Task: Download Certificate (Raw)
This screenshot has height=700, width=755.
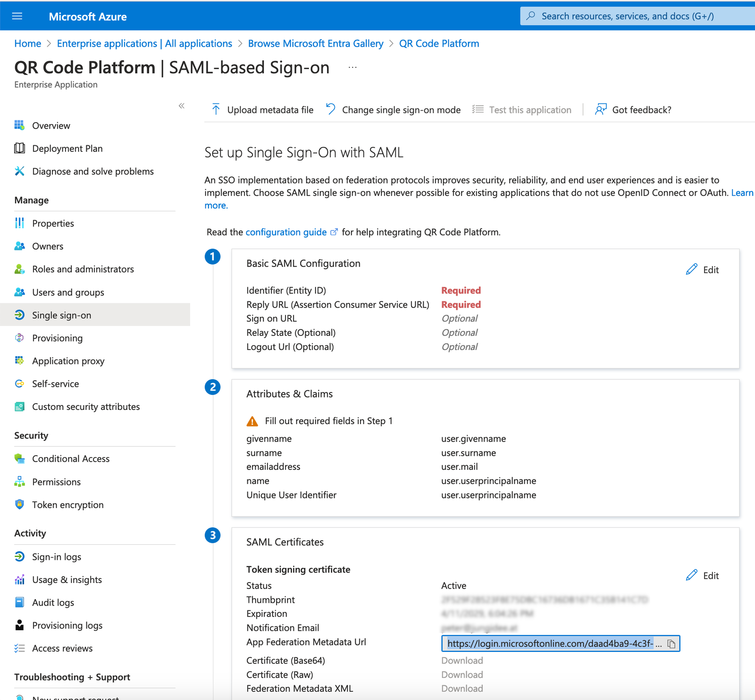Action: pyautogui.click(x=462, y=675)
